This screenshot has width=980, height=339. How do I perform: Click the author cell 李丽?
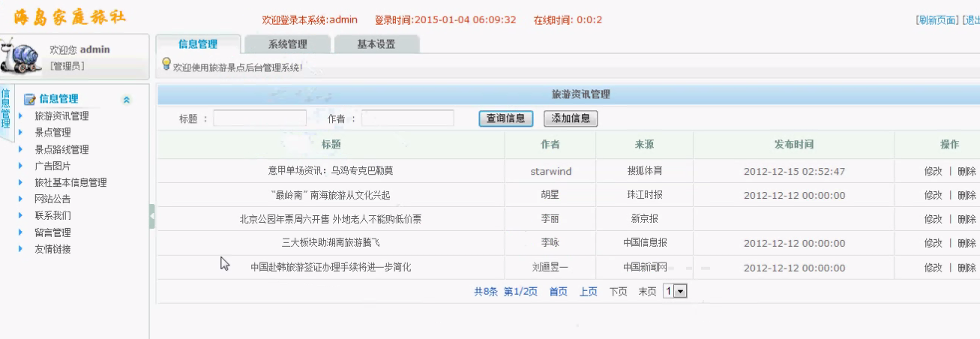550,219
